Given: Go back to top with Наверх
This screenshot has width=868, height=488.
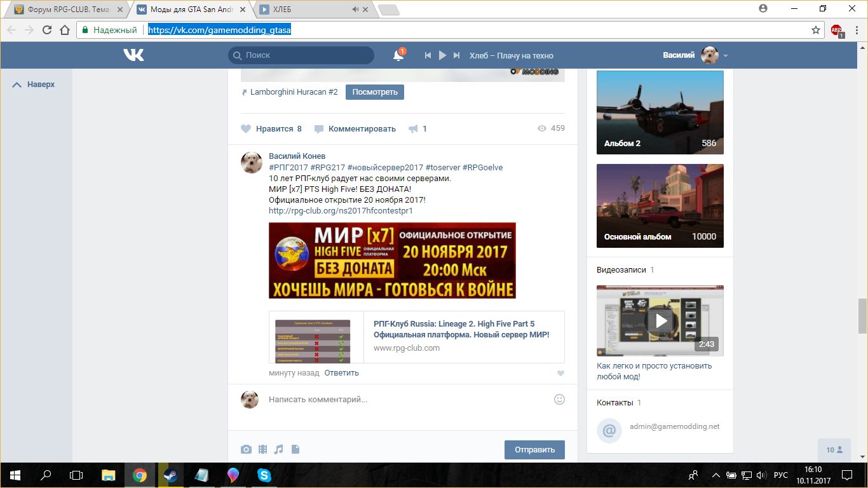Looking at the screenshot, I should 34,85.
